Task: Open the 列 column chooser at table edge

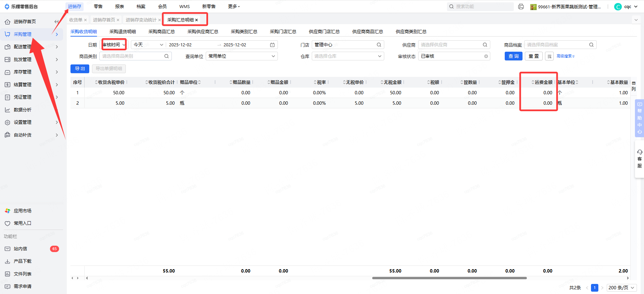Action: 634,86
